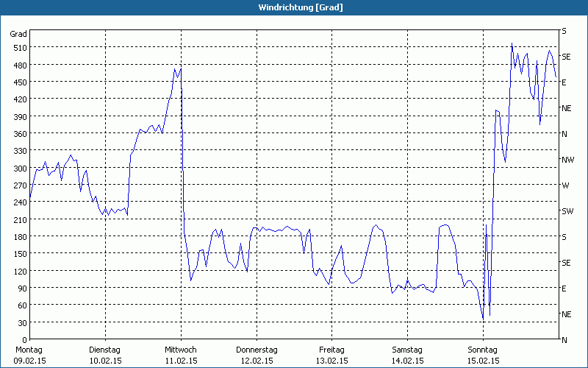The height and width of the screenshot is (368, 588).
Task: Click the 120 degree axis label
Action: click(x=21, y=272)
